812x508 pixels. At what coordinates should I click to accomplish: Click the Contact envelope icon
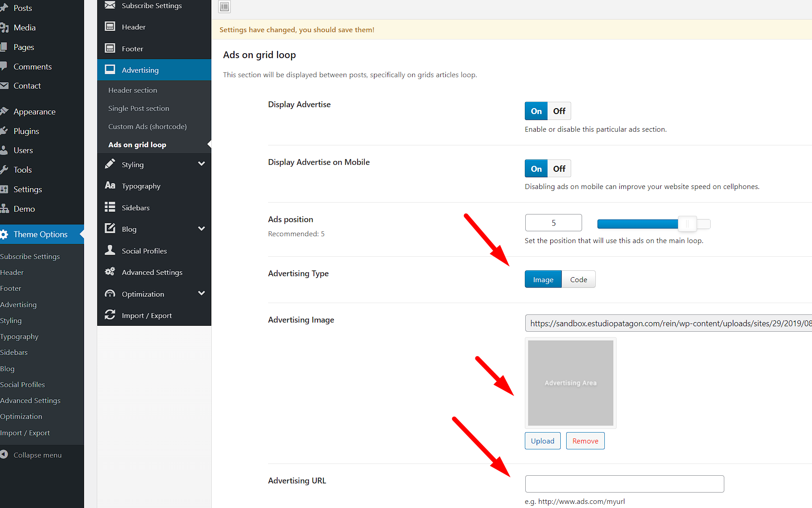(x=4, y=85)
